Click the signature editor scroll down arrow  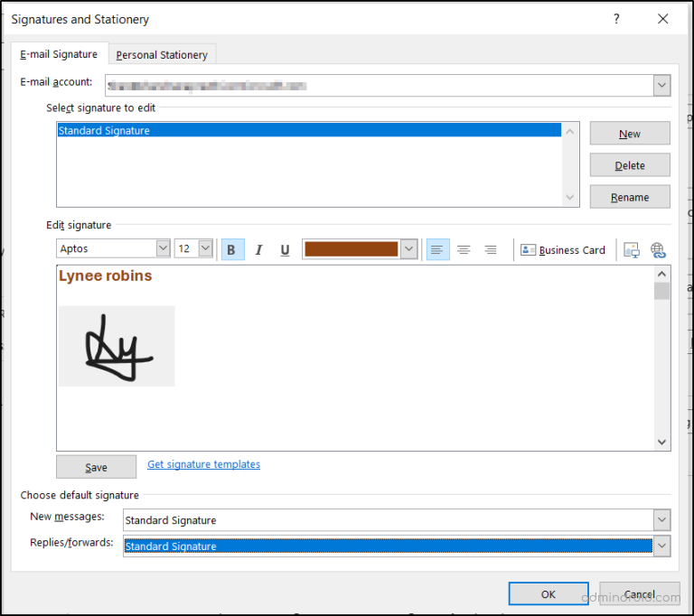661,442
